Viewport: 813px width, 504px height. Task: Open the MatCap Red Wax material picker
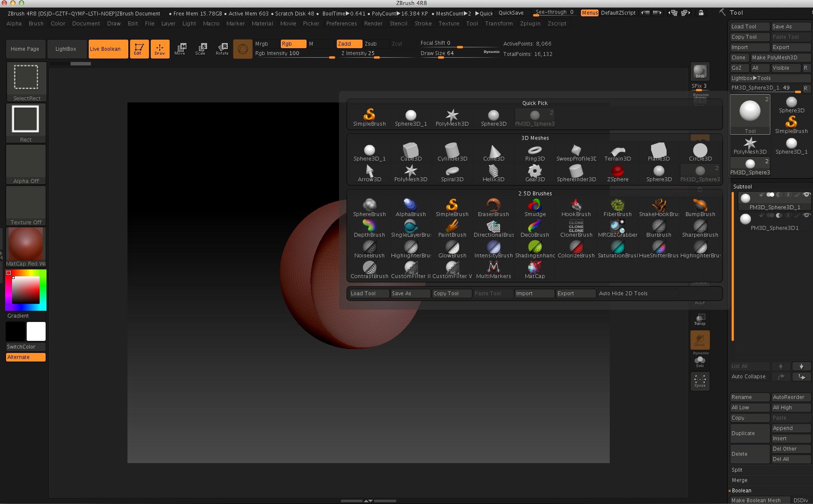pos(26,247)
